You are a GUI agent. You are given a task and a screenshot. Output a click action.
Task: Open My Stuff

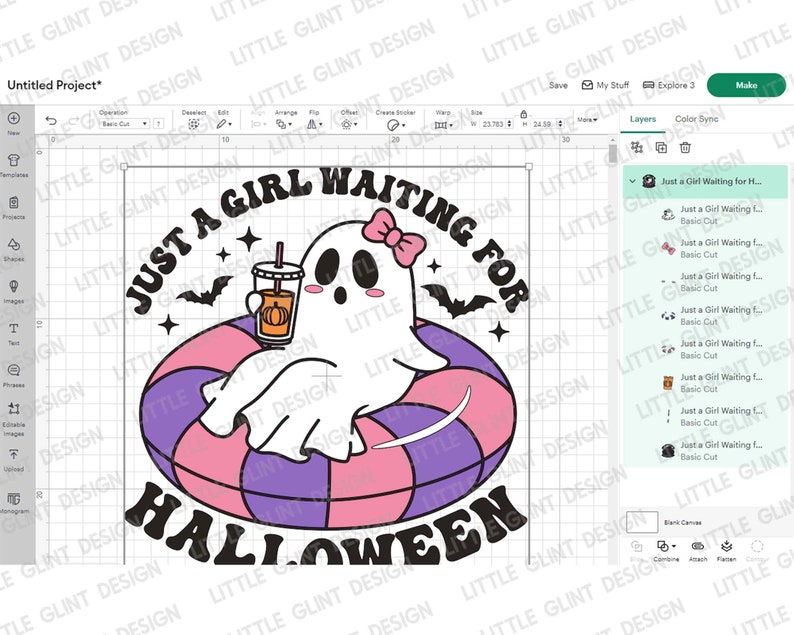605,85
